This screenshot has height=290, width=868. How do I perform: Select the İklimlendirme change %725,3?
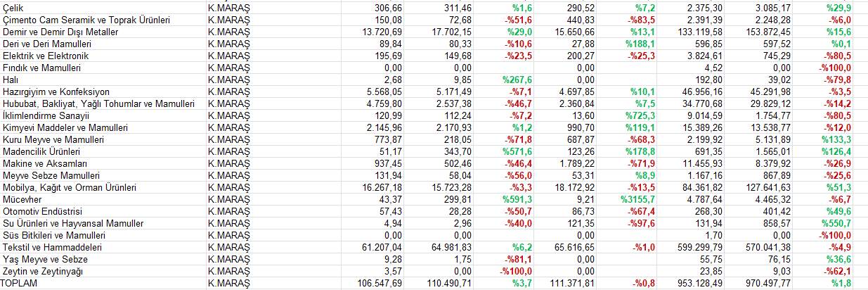640,115
